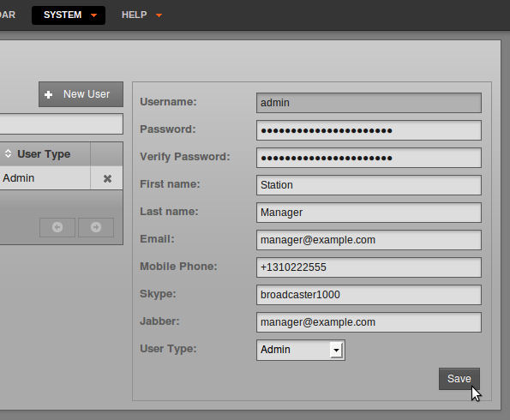
Task: Expand the HELP orange dropdown arrow
Action: pyautogui.click(x=159, y=15)
